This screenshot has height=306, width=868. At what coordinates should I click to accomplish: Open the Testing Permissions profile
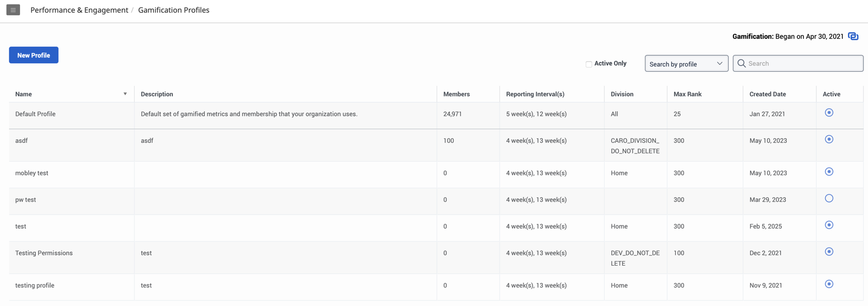44,253
